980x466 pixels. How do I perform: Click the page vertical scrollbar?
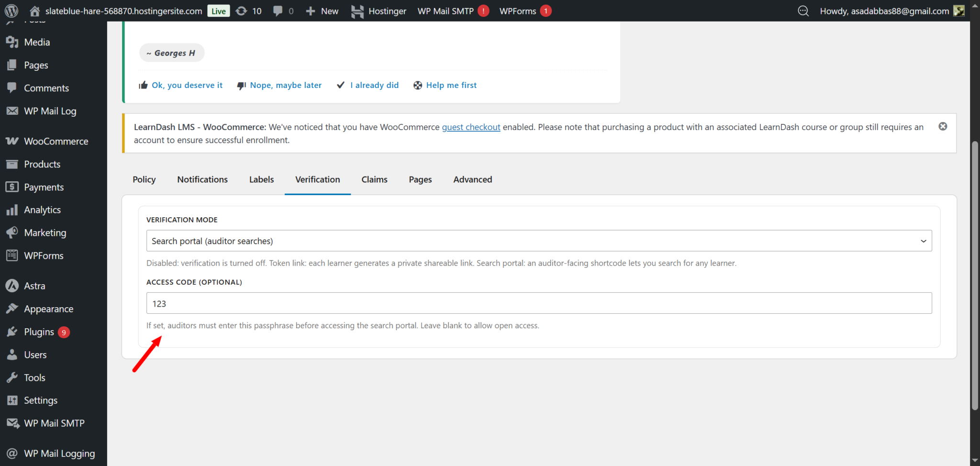point(975,275)
